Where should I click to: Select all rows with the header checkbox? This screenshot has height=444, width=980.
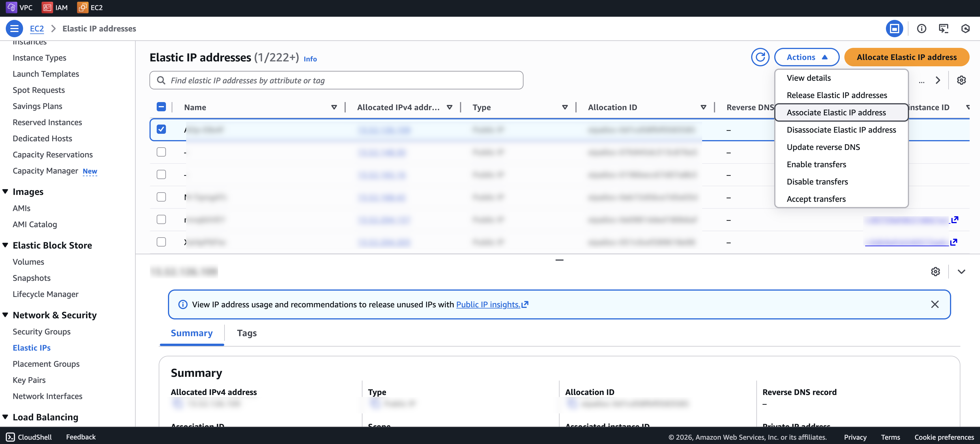pos(161,107)
